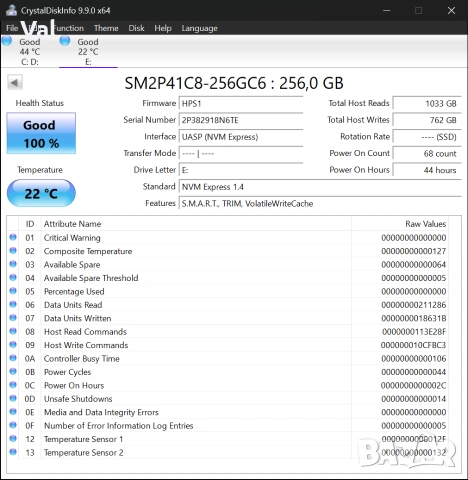Click the blue status icon for Critical Warning
The height and width of the screenshot is (480, 468).
click(x=13, y=237)
